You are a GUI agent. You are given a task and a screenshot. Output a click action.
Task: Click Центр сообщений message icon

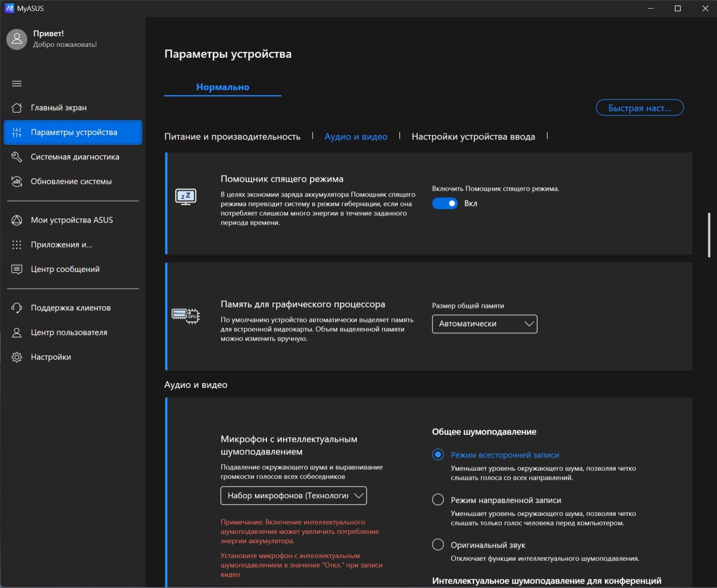coord(17,269)
